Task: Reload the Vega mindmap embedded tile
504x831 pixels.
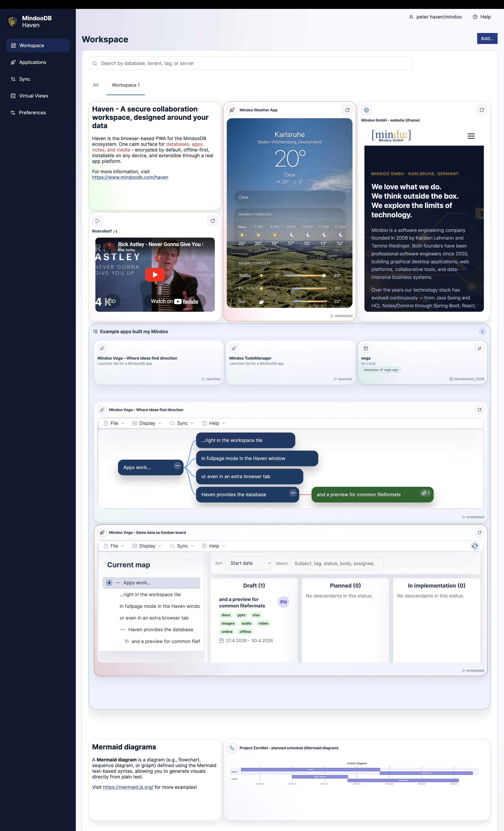Action: tap(479, 410)
